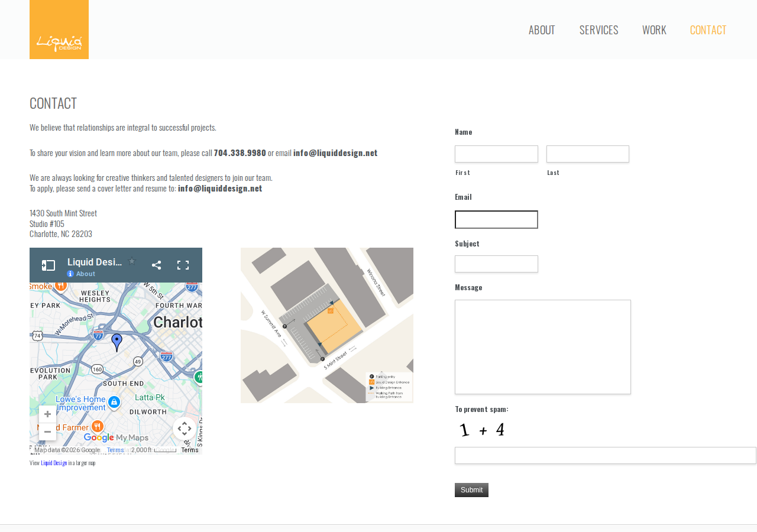Click the captcha image 1 + 4
The image size is (757, 532).
click(x=483, y=430)
